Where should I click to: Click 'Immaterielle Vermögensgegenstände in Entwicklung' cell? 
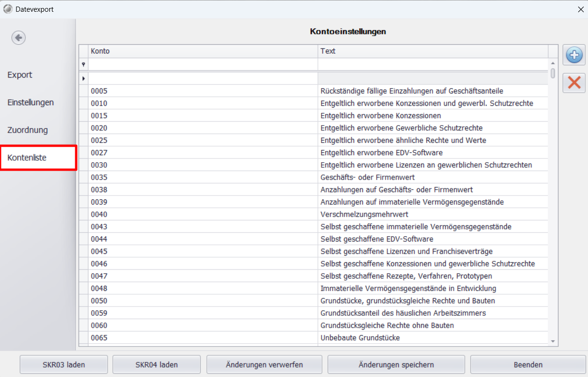pyautogui.click(x=433, y=288)
